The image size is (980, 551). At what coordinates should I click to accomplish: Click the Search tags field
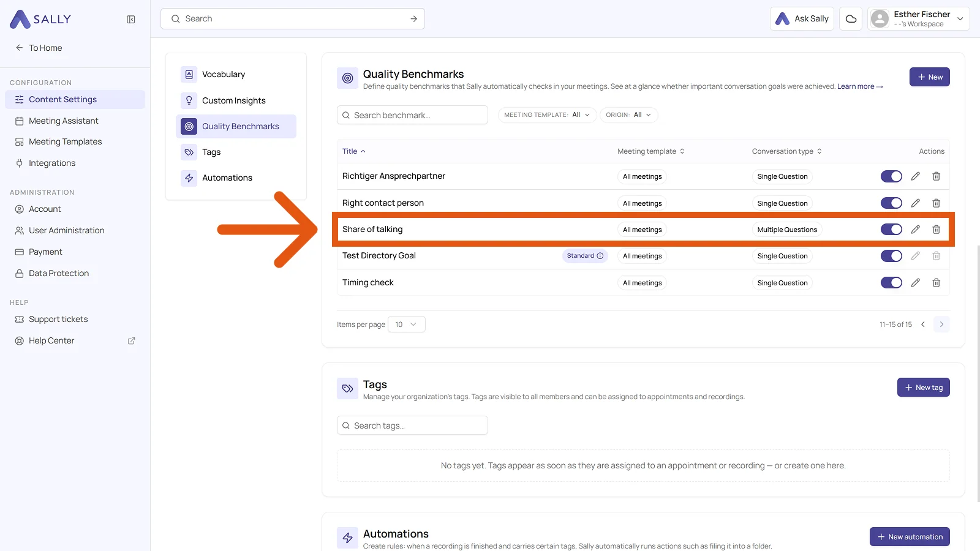(412, 425)
